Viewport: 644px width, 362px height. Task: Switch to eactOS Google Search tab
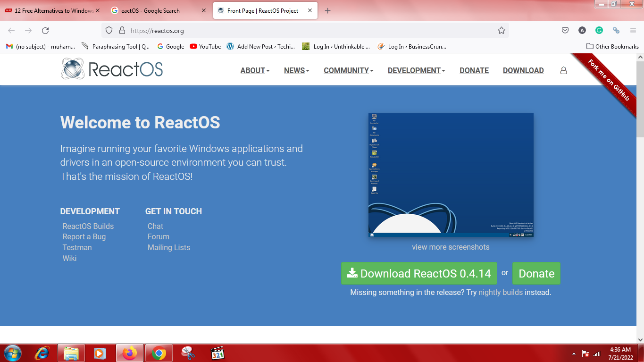(159, 10)
